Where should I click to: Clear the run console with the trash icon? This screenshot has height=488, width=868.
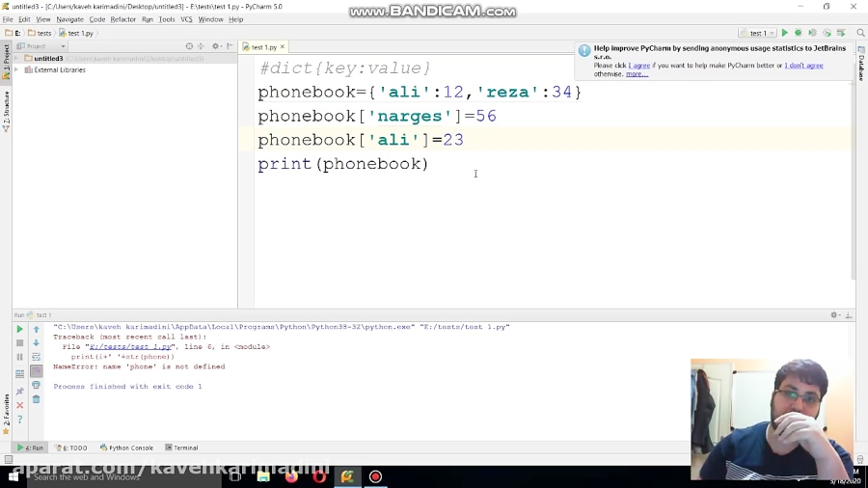coord(36,399)
